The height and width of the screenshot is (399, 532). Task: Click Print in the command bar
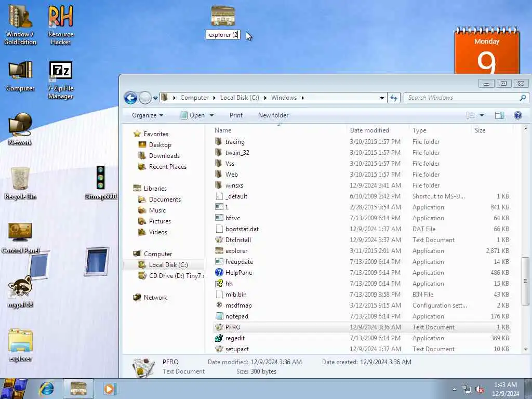coord(236,115)
